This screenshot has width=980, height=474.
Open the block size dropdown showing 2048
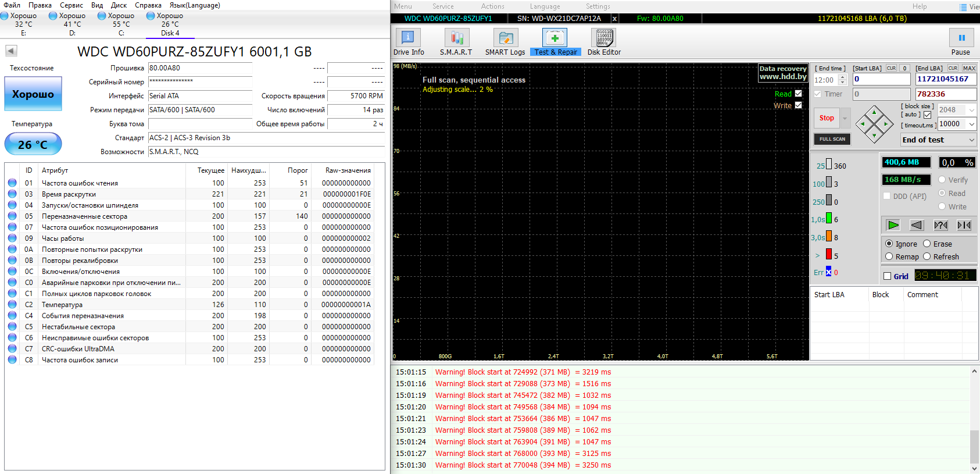pos(971,109)
